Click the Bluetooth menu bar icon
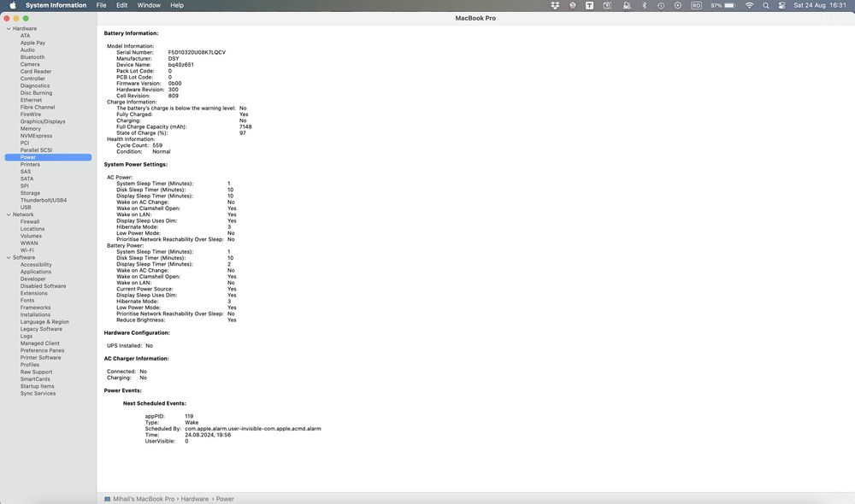 click(644, 5)
